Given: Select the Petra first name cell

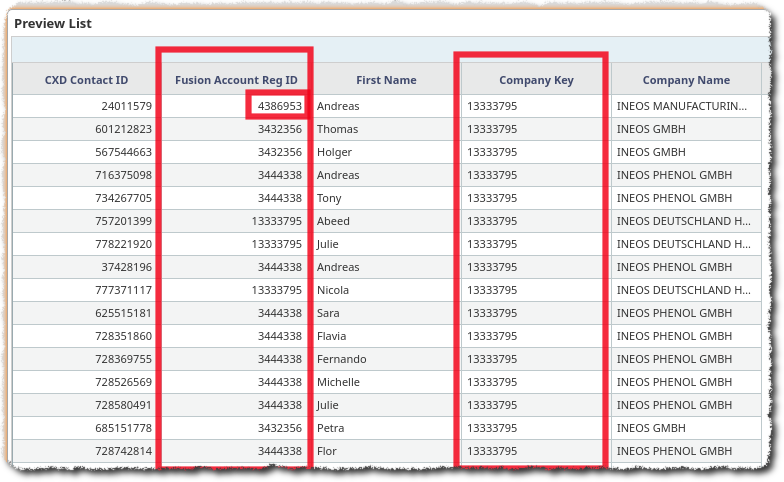Looking at the screenshot, I should click(x=331, y=428).
